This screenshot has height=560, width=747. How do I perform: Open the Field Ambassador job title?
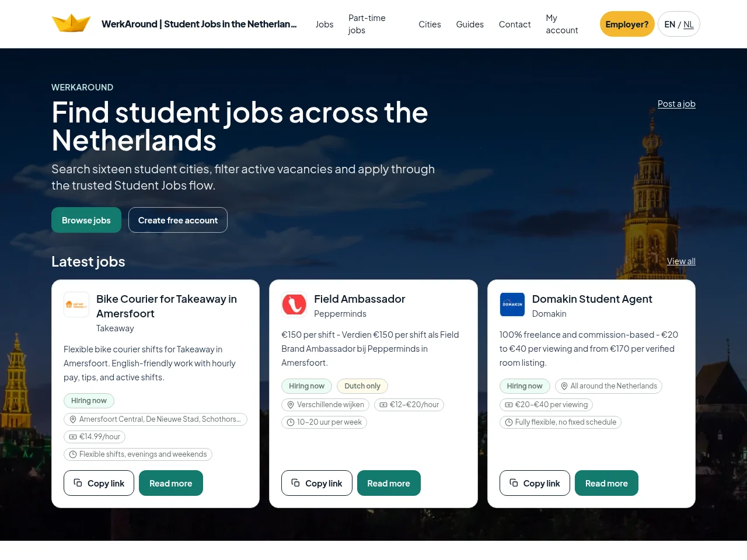click(x=359, y=299)
